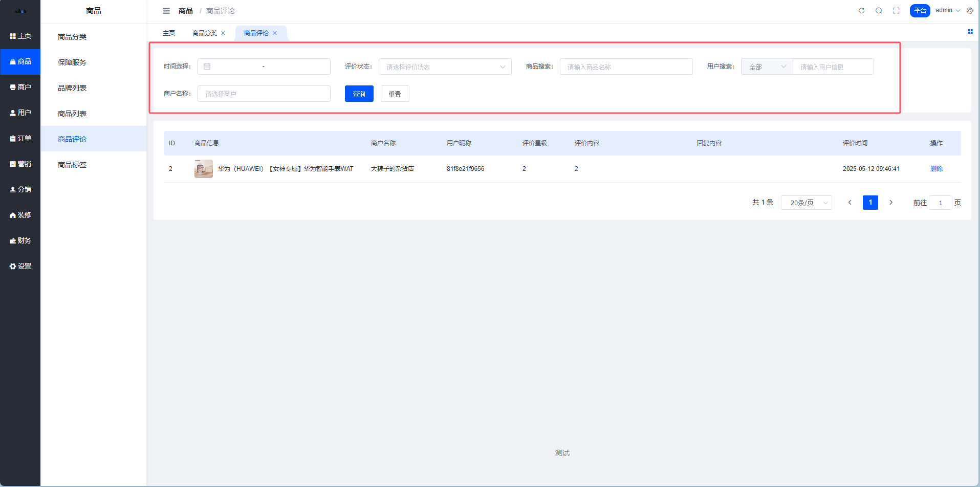Close the 商品分类 tab
980x487 pixels.
click(223, 33)
